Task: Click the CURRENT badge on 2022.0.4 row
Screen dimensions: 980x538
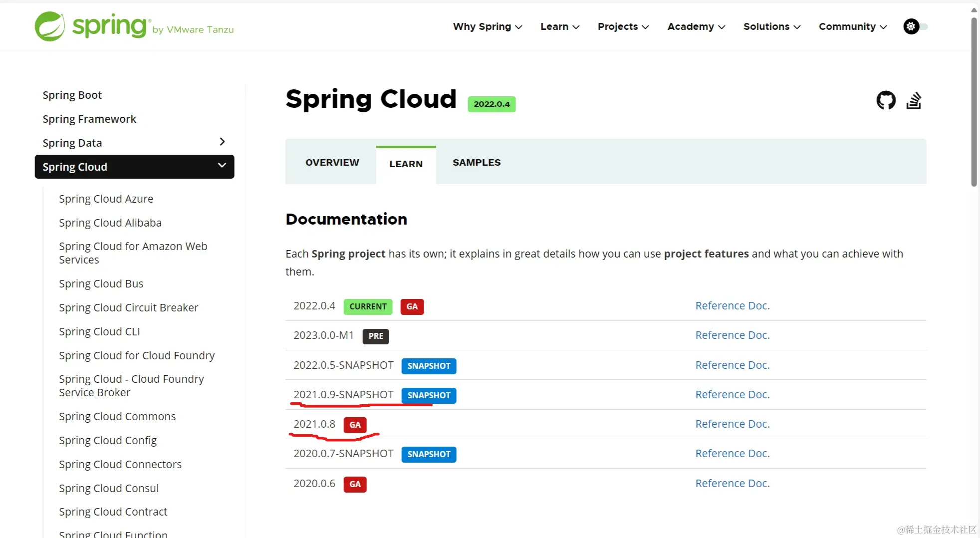Action: click(368, 306)
